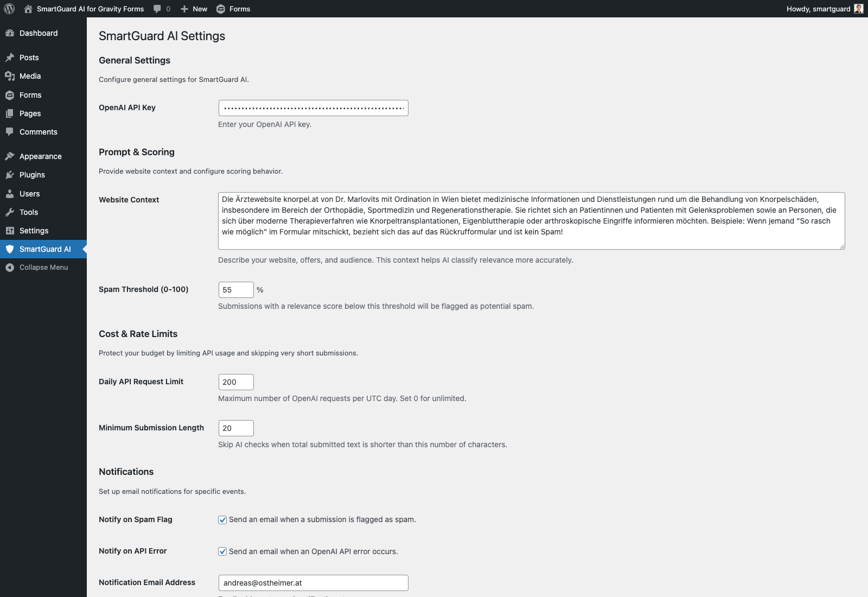This screenshot has width=868, height=597.
Task: Open the Appearance menu item
Action: point(43,156)
